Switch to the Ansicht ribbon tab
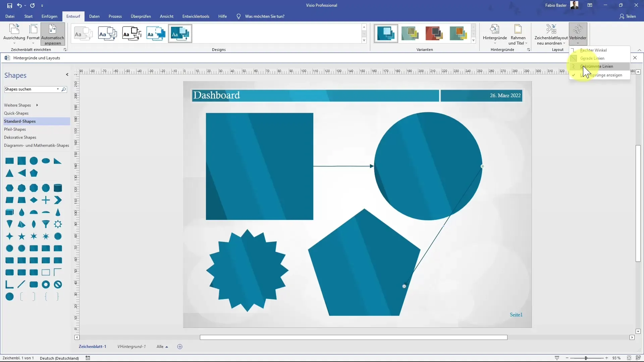This screenshot has height=362, width=644. tap(167, 16)
